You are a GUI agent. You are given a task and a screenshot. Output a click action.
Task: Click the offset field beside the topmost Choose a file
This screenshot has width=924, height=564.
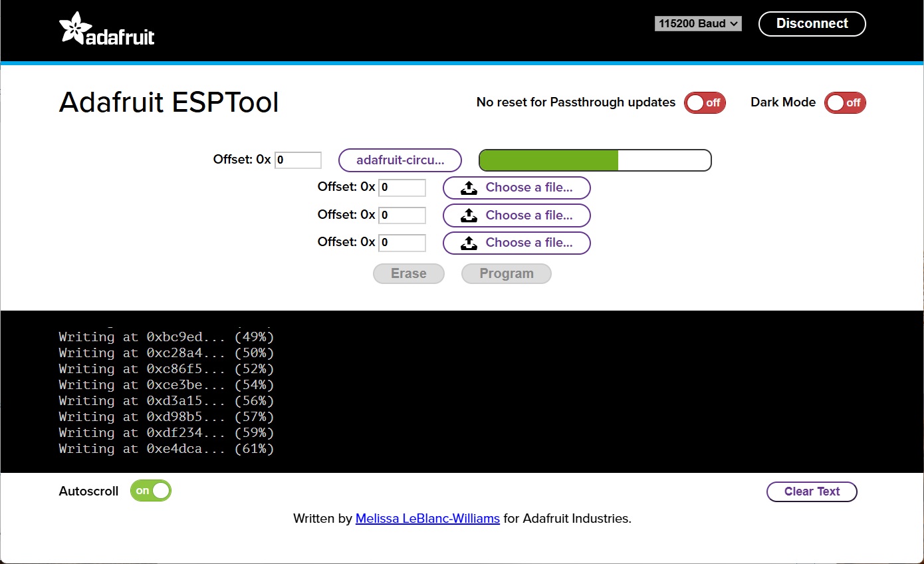pyautogui.click(x=402, y=188)
